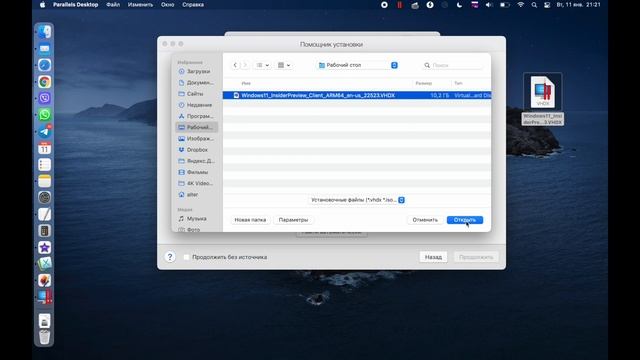
Task: Open the purple star app in dock
Action: coord(44,247)
